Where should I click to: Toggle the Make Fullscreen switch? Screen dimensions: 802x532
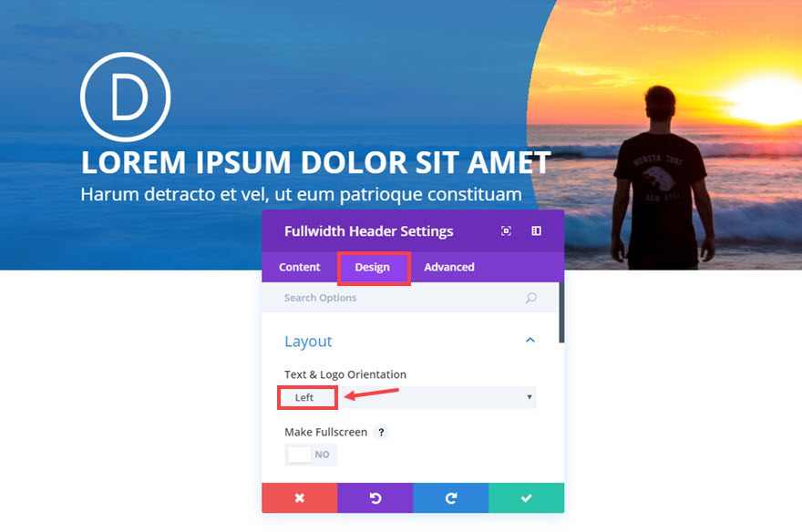(311, 455)
